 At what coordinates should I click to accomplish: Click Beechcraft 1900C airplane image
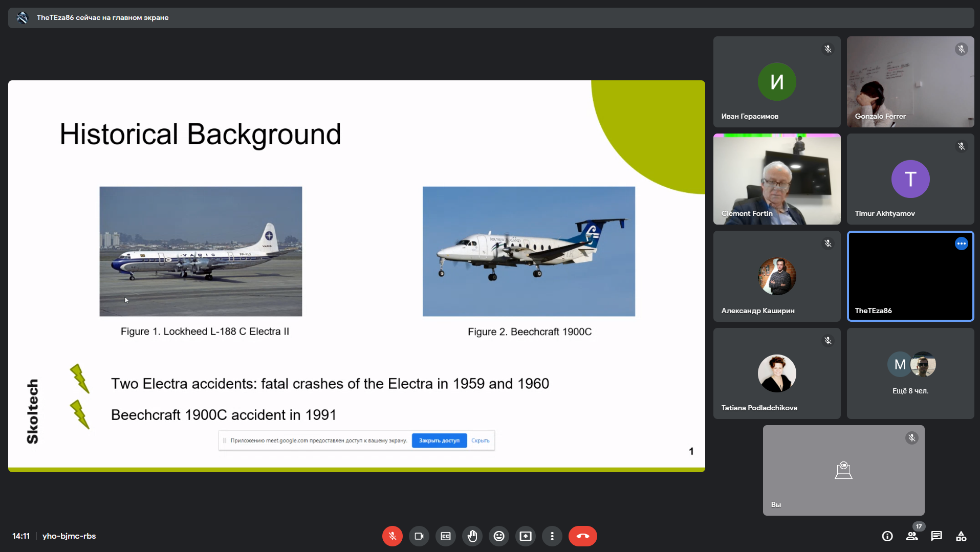coord(529,251)
